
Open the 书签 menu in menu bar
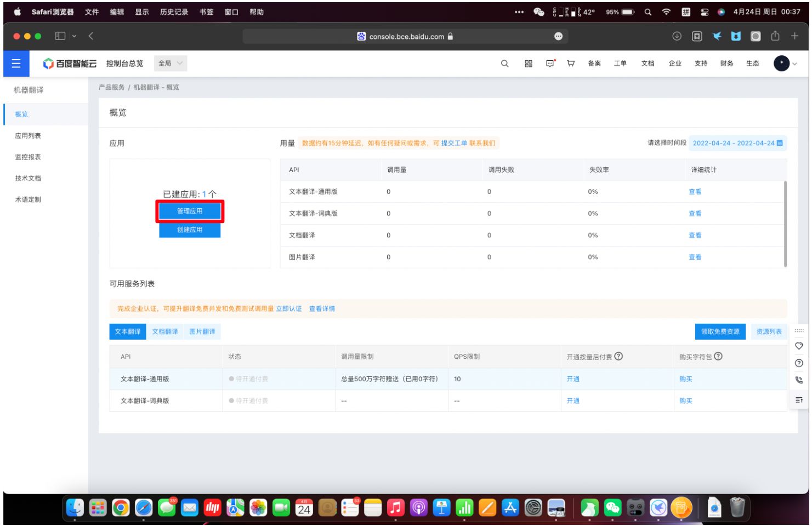[206, 12]
